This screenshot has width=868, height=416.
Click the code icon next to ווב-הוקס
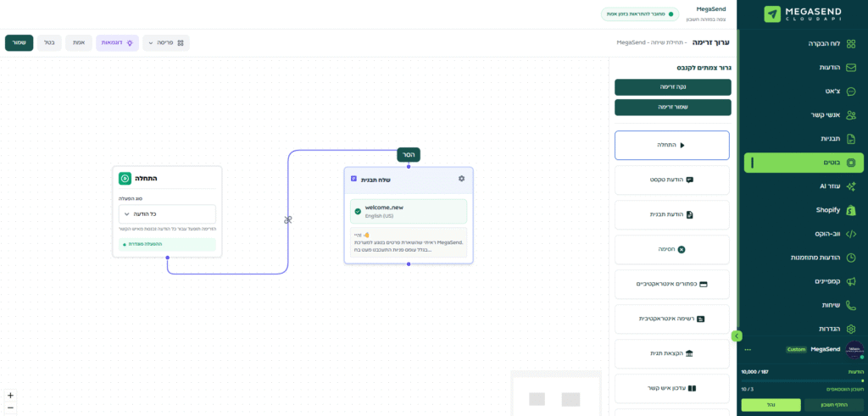pos(851,234)
